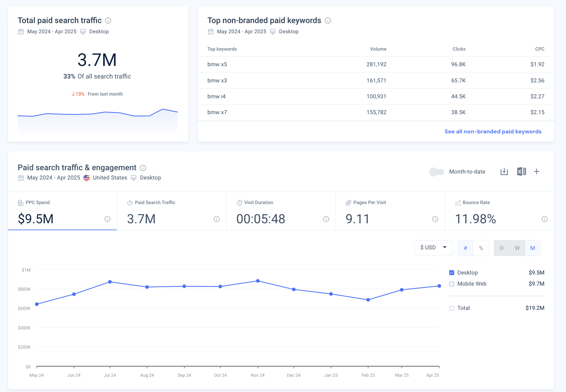Click the Bounce Rate chart icon
This screenshot has width=566, height=392.
pos(458,203)
